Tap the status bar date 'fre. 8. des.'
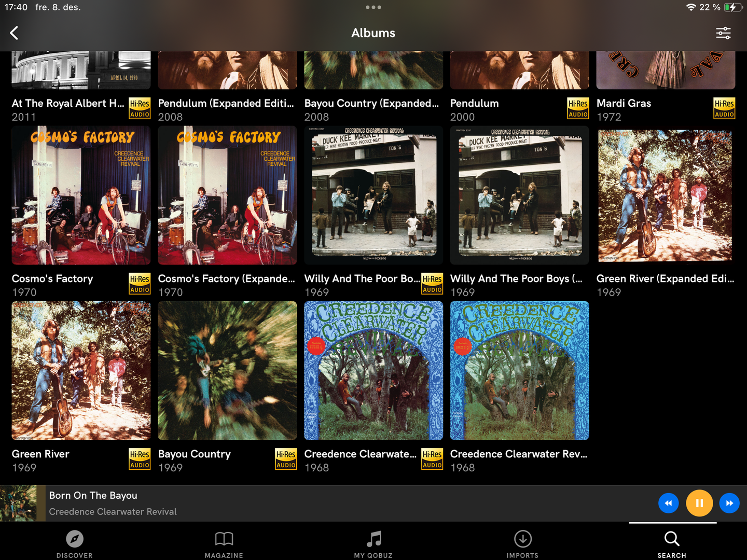The image size is (747, 560). 58,7
